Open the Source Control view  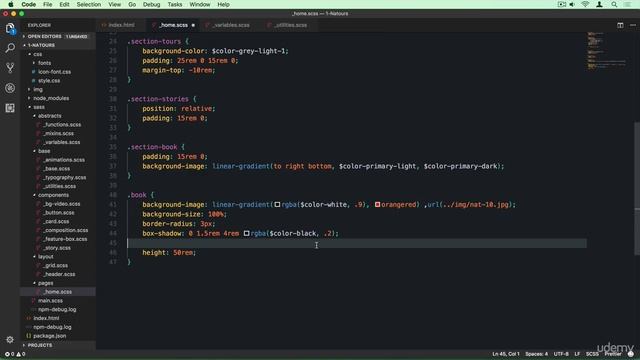[10, 68]
